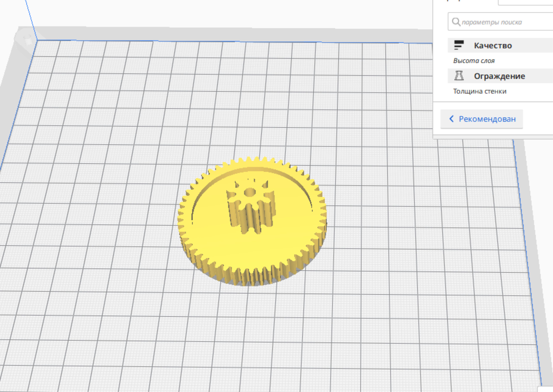Select the Высота слоя setting
Image resolution: width=553 pixels, height=392 pixels.
click(x=474, y=61)
